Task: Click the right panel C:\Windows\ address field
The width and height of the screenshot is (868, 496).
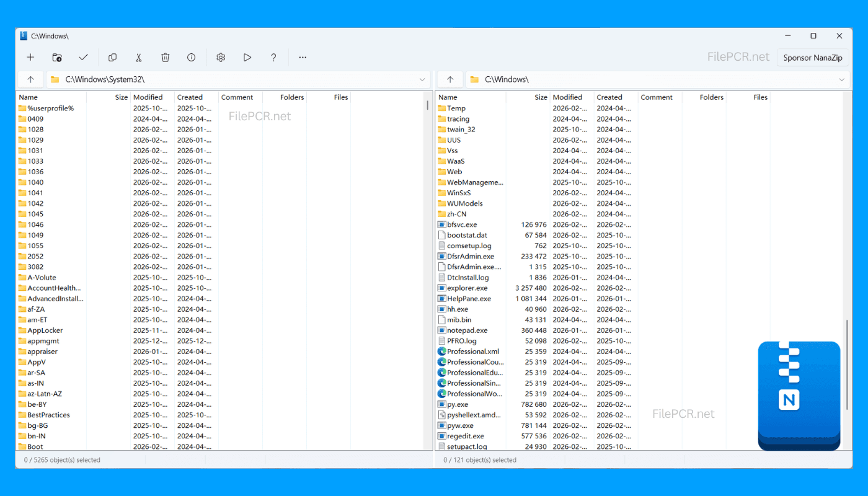Action: (657, 79)
